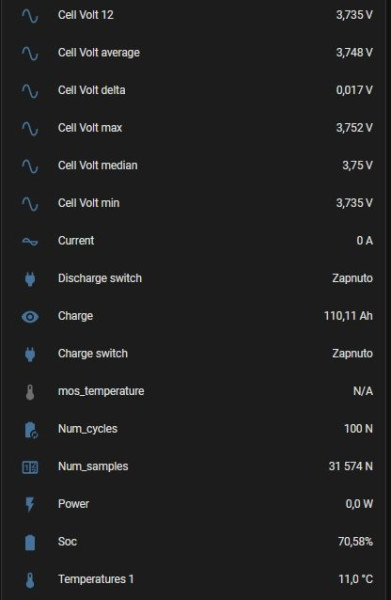
Task: Select the Cell Volt median label
Action: coord(98,165)
